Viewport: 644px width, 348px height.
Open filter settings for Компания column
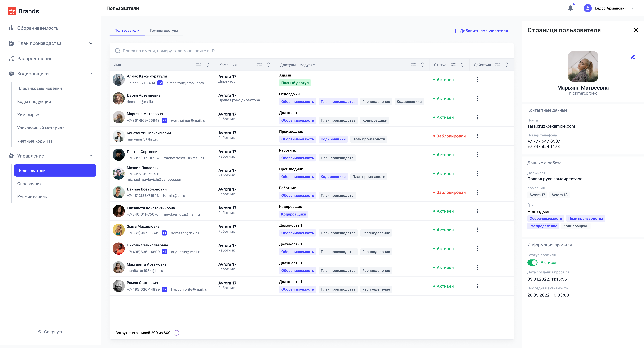point(259,65)
